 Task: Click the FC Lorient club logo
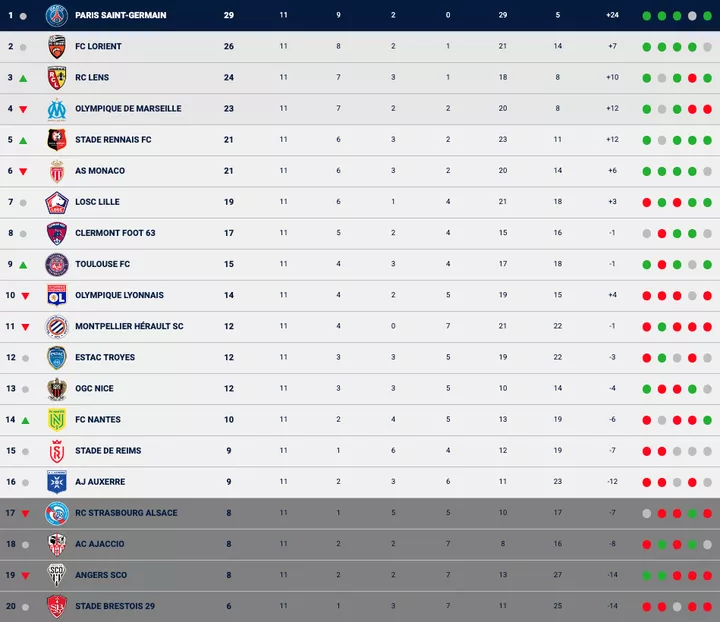[x=56, y=47]
